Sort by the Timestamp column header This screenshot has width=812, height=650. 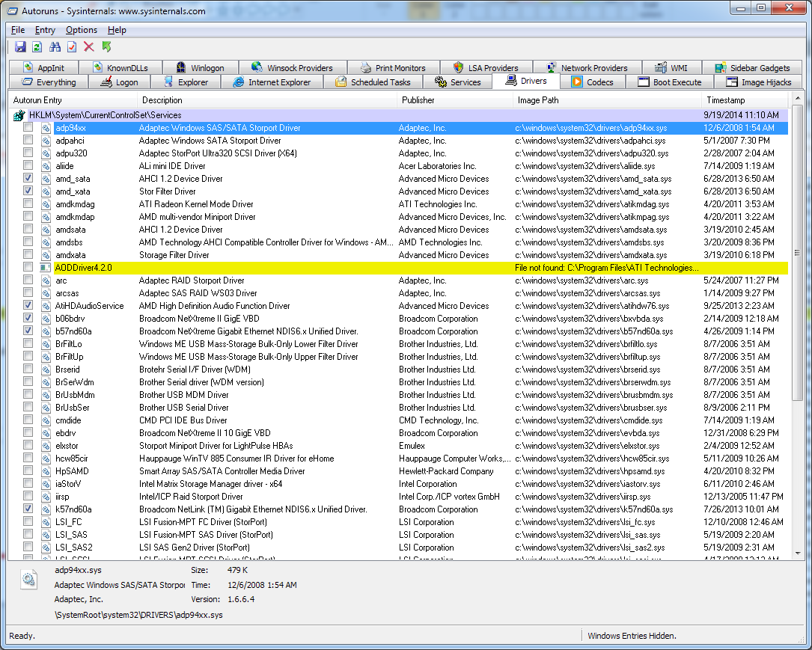tap(745, 100)
